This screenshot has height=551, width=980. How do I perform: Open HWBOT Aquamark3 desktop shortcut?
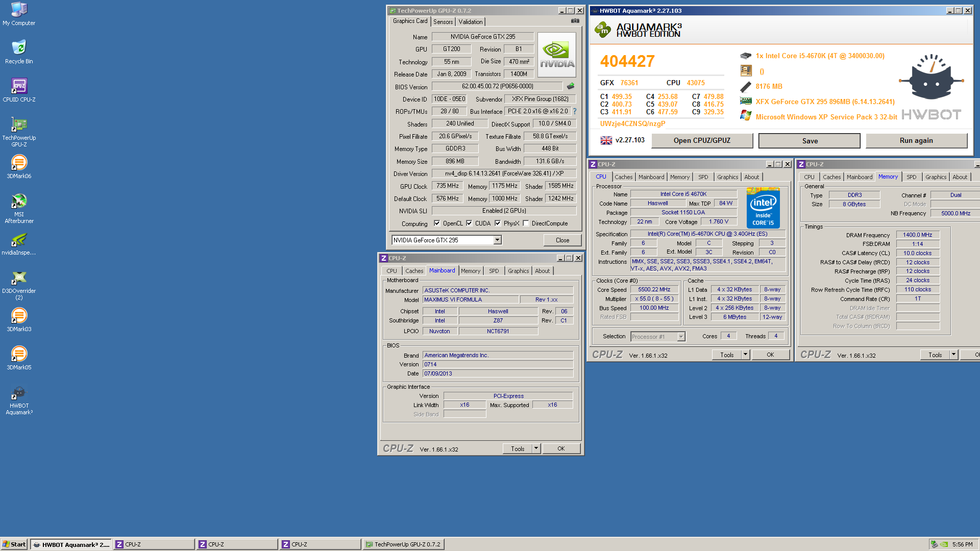coord(19,399)
